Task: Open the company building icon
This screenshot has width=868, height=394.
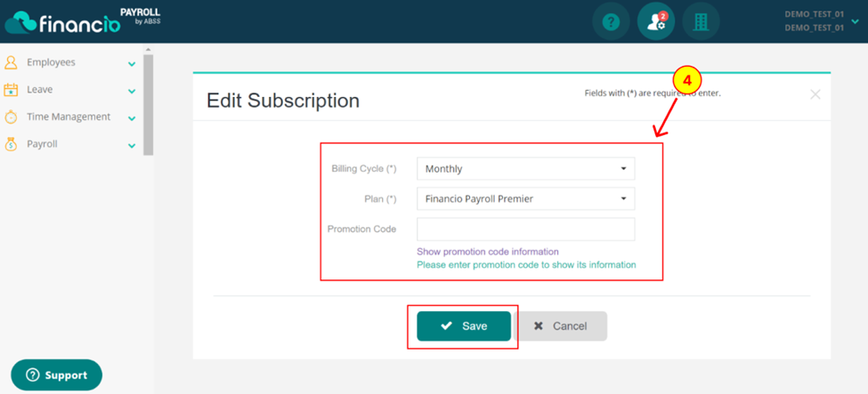Action: (701, 21)
